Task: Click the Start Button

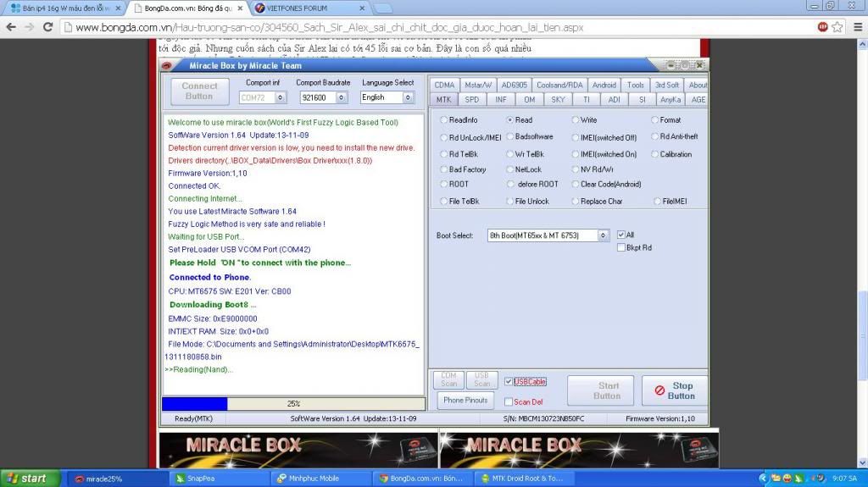Action: (603, 390)
